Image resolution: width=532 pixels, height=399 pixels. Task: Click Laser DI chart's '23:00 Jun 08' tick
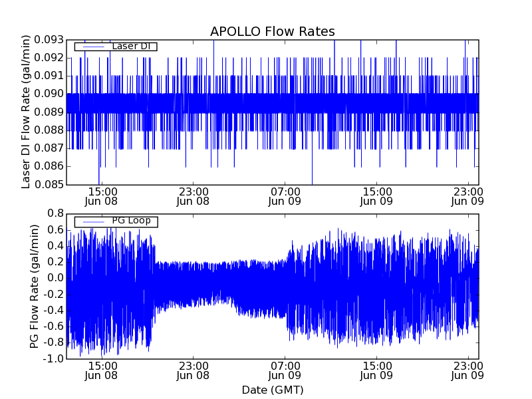(x=193, y=197)
